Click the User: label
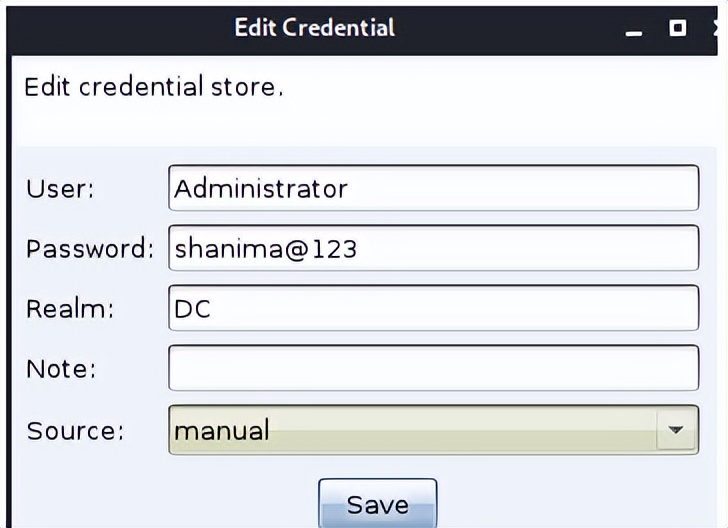728x528 pixels. pos(60,189)
